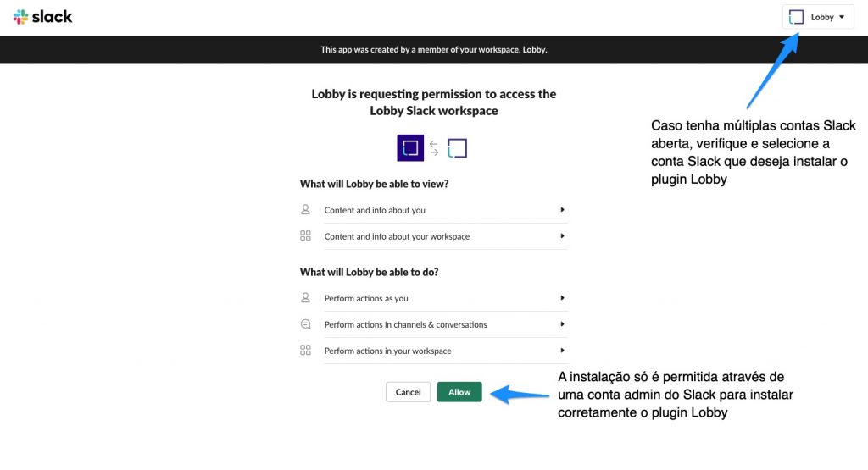Viewport: 868px width, 470px height.
Task: Click the green Allow button
Action: point(459,392)
